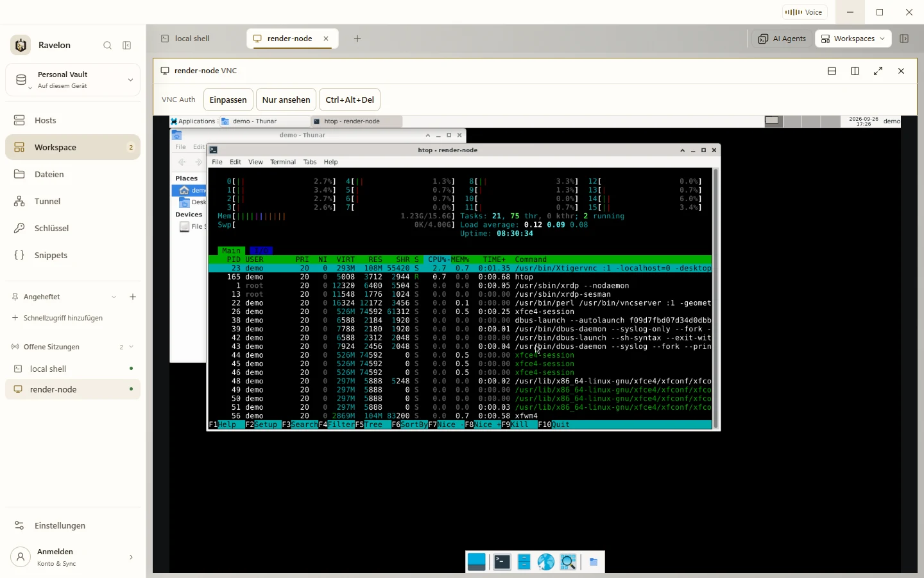Click Einpassen button
924x578 pixels.
click(x=228, y=100)
